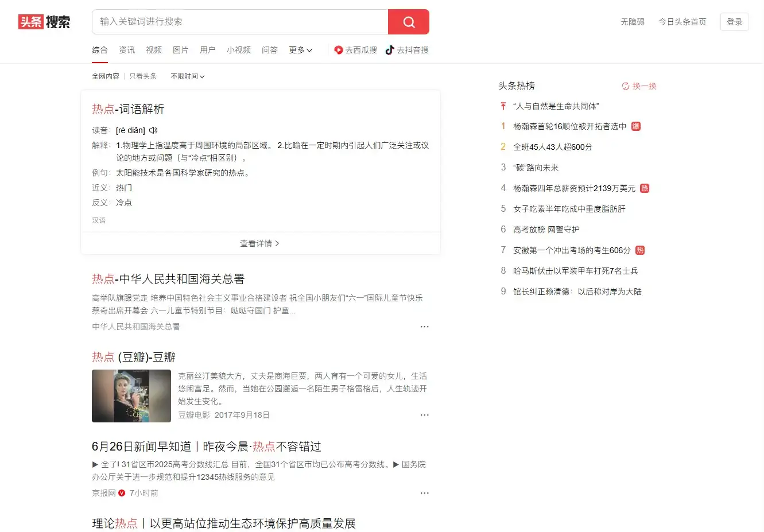Open more options for 京报网 result
764x532 pixels.
pyautogui.click(x=424, y=493)
